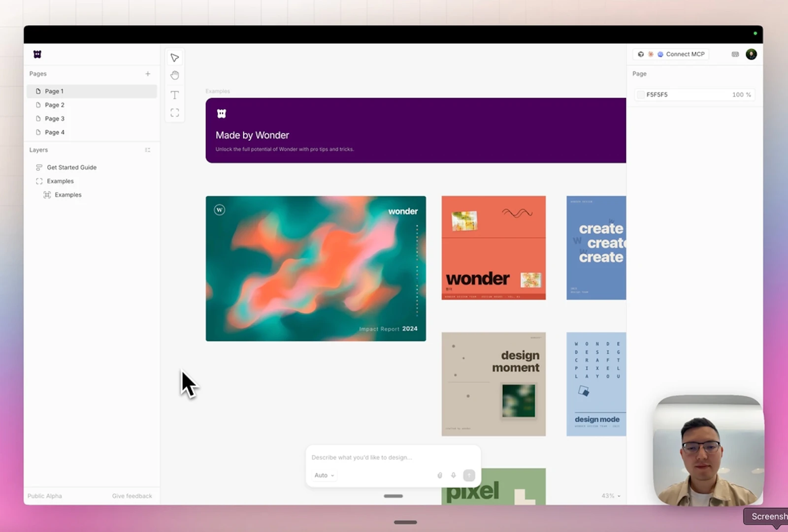Switch to Page 2
This screenshot has width=788, height=532.
(x=54, y=104)
